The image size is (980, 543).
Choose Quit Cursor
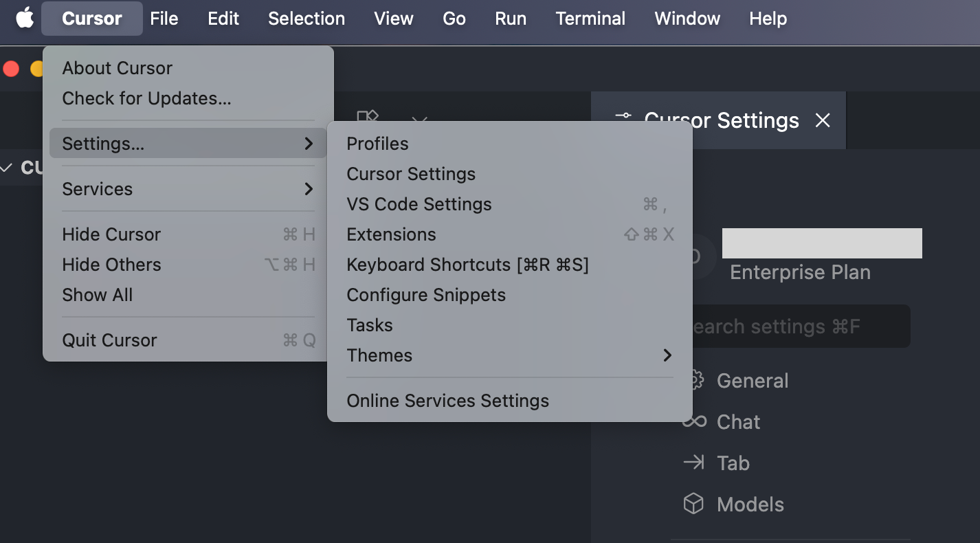click(x=188, y=340)
